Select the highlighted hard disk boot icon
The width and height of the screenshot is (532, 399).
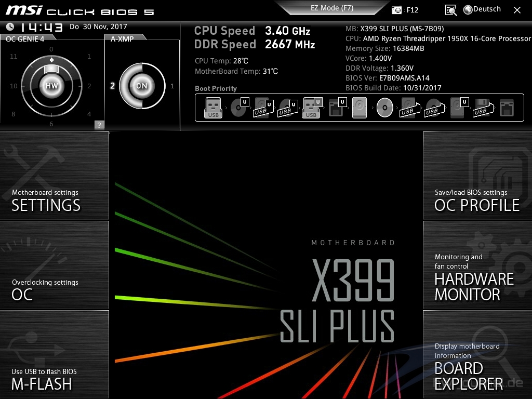360,108
